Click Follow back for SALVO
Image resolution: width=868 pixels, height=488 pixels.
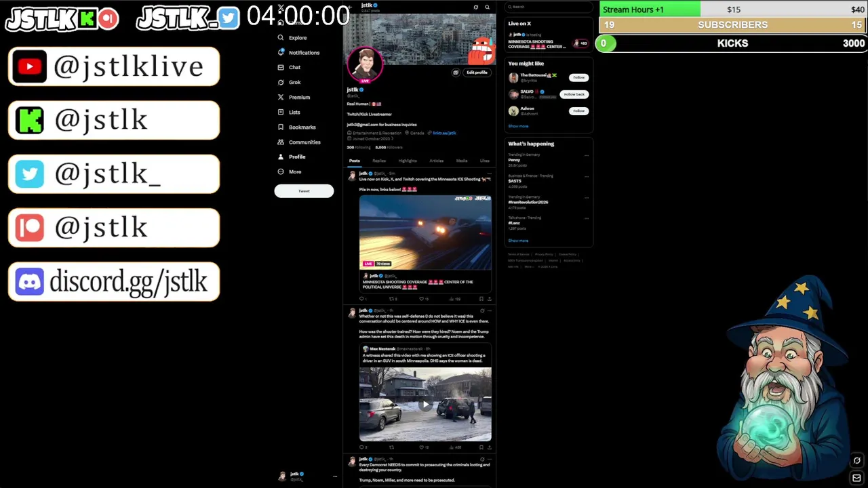point(574,94)
